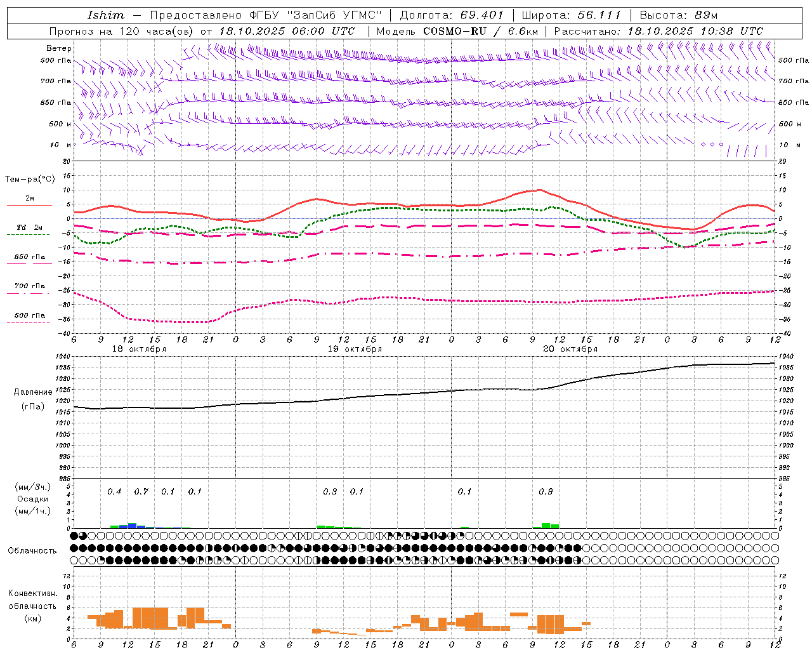
Task: Click the (гПа) unit label under Давление
Action: 33,406
